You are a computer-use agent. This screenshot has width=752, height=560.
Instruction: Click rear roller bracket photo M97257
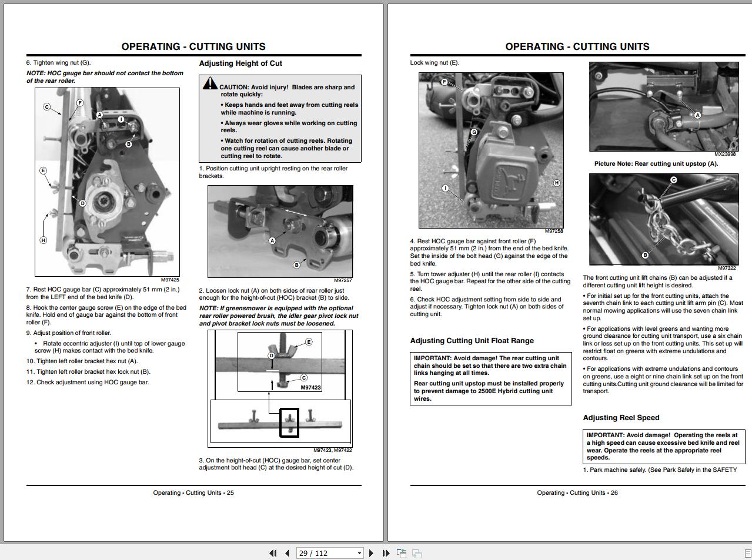(x=280, y=232)
